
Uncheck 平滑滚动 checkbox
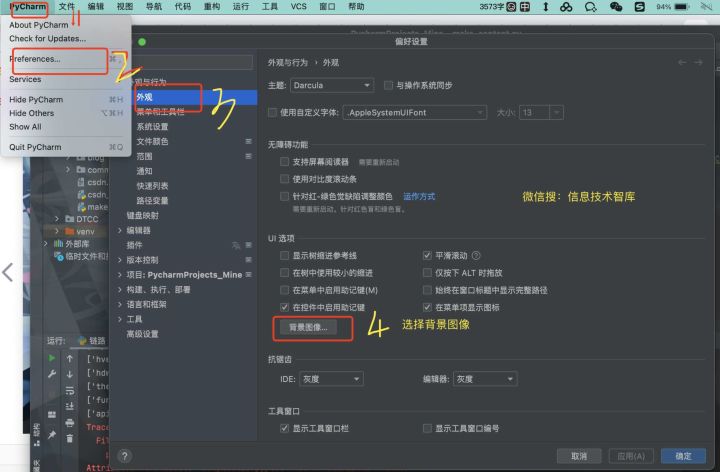(427, 255)
